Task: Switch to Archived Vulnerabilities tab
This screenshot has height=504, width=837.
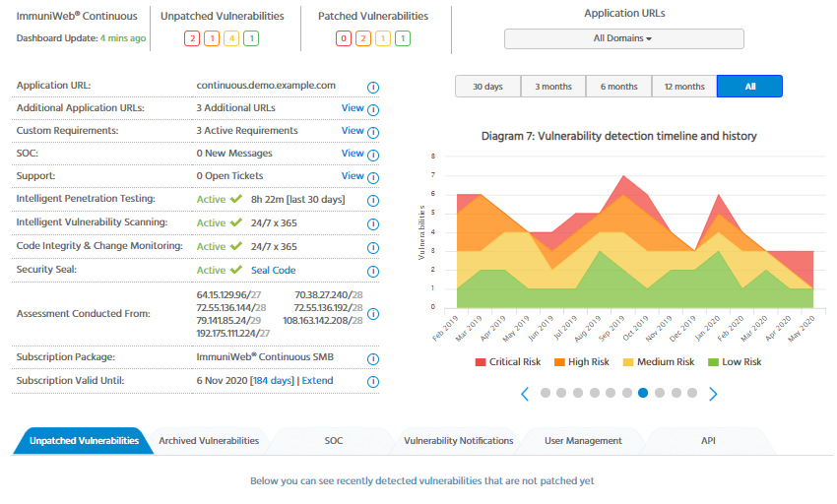Action: [x=209, y=441]
